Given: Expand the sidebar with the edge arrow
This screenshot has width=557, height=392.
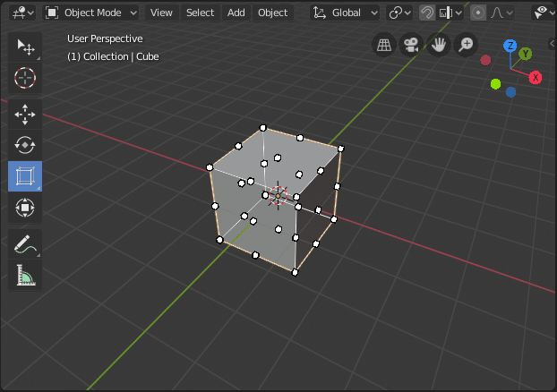Looking at the screenshot, I should [x=552, y=44].
